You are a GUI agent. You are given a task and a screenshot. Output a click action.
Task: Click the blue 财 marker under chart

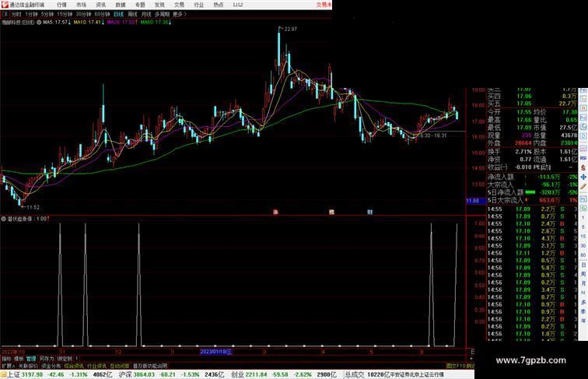click(369, 212)
